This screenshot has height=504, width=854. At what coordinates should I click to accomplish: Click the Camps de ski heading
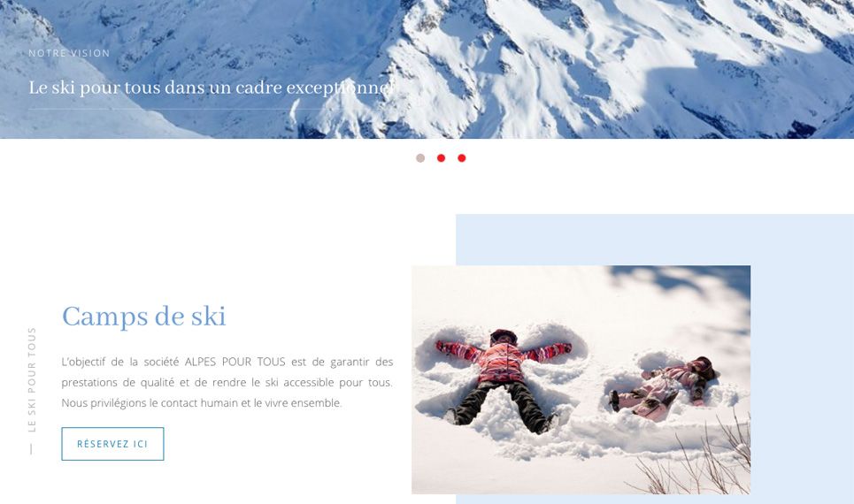[x=143, y=317]
